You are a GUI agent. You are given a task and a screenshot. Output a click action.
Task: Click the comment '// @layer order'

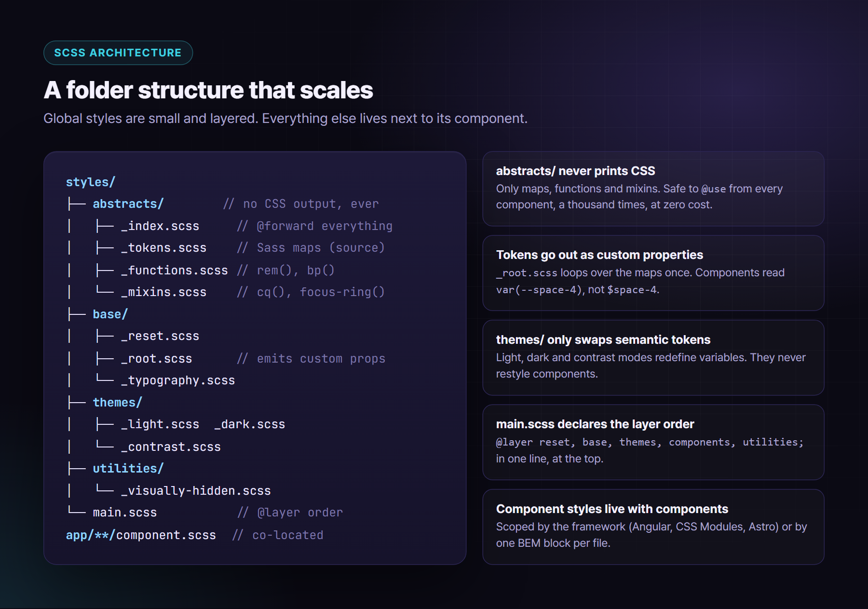(290, 513)
